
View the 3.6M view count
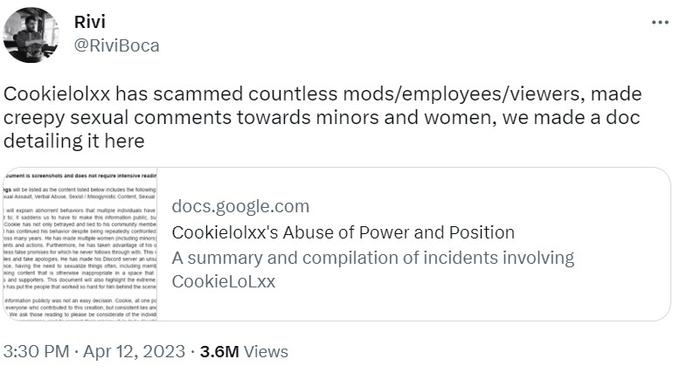pyautogui.click(x=219, y=351)
